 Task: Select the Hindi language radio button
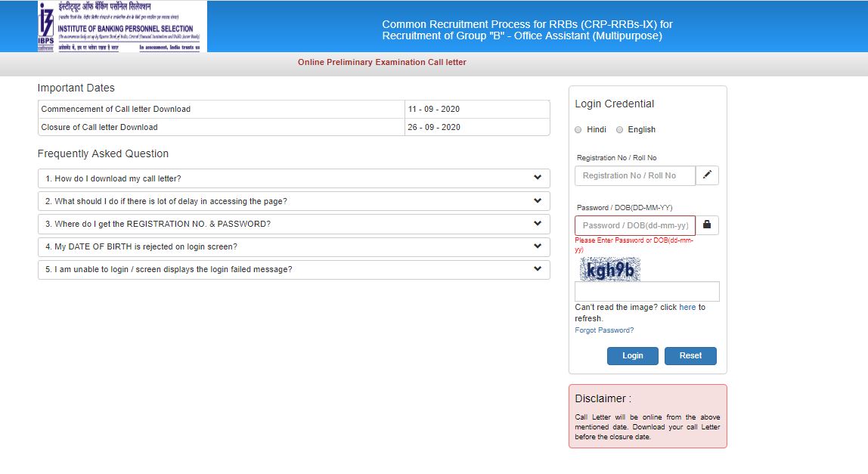(578, 129)
